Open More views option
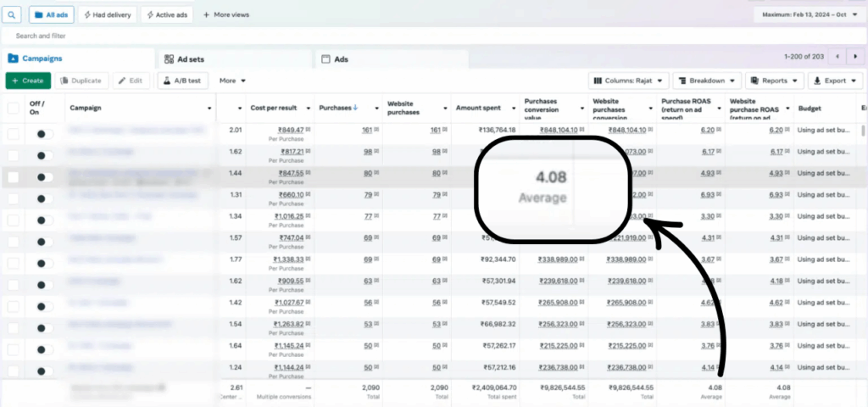This screenshot has height=407, width=868. tap(225, 15)
